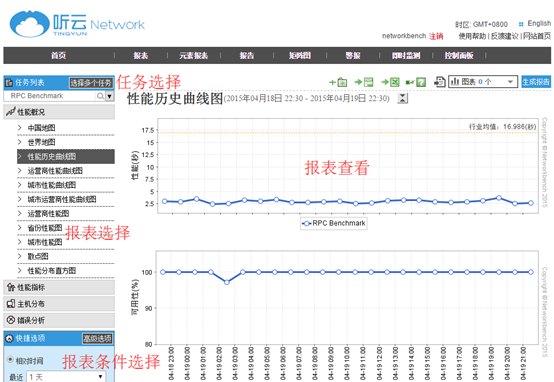Viewport: 554px width, 382px height.
Task: Click the search magnifier in task box
Action: (x=100, y=96)
